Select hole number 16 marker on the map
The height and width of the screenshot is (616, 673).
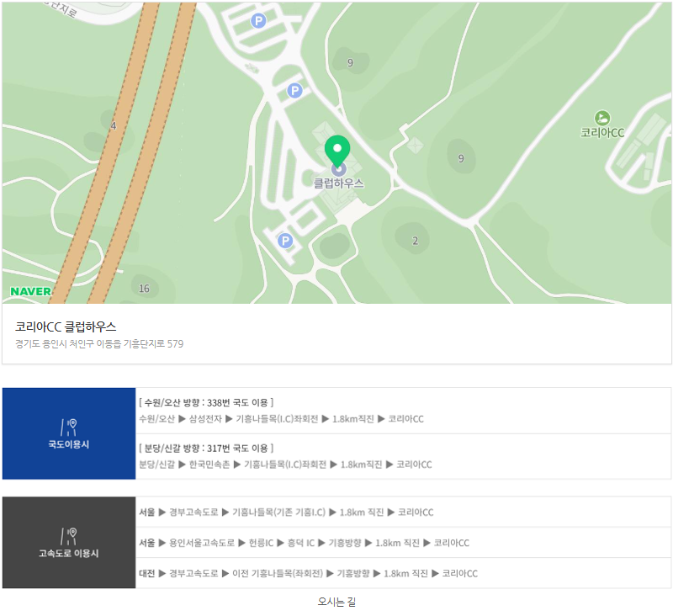coord(144,289)
